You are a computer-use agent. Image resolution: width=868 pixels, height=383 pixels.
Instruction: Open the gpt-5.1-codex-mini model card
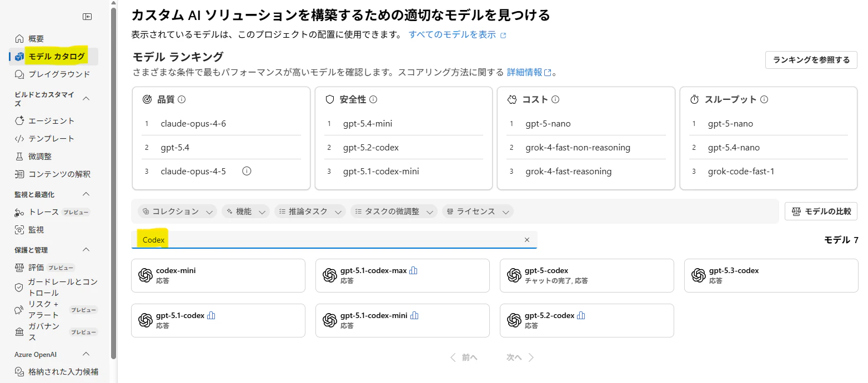(x=403, y=320)
